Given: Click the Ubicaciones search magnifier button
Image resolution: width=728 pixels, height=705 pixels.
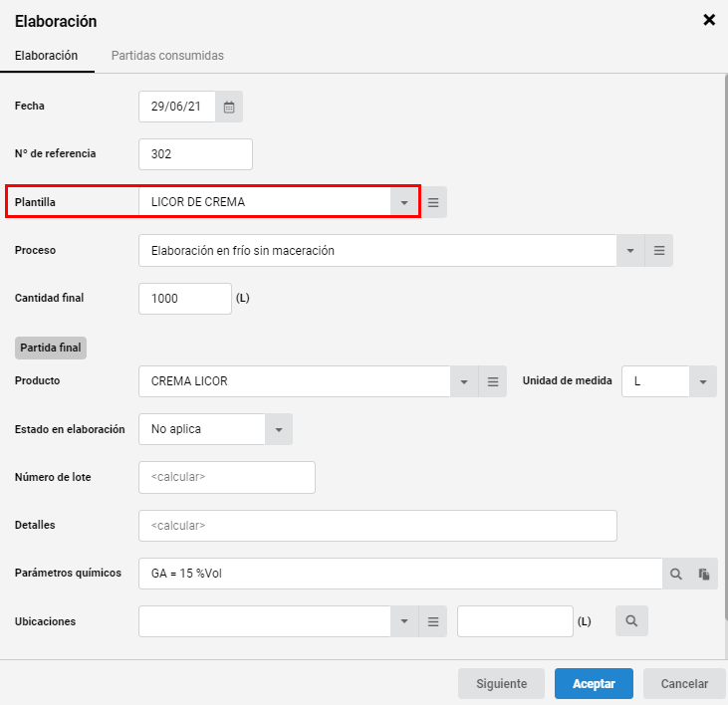Looking at the screenshot, I should tap(631, 621).
